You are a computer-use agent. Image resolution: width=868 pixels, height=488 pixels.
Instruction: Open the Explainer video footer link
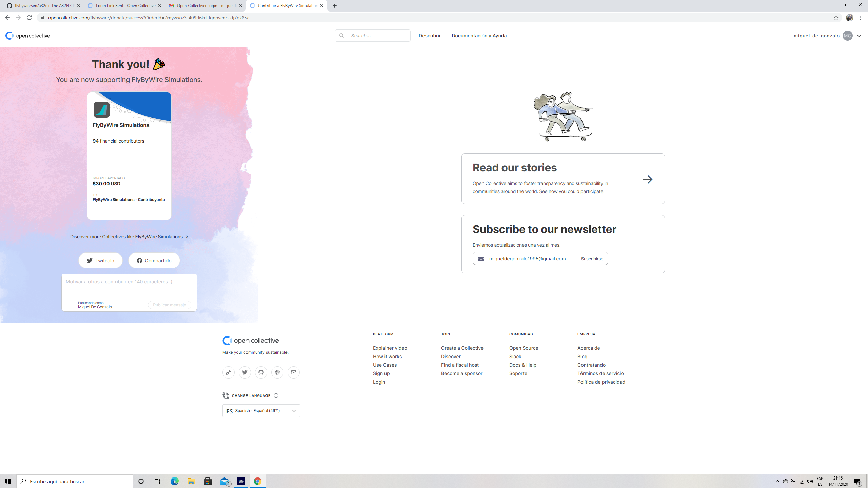pyautogui.click(x=390, y=348)
